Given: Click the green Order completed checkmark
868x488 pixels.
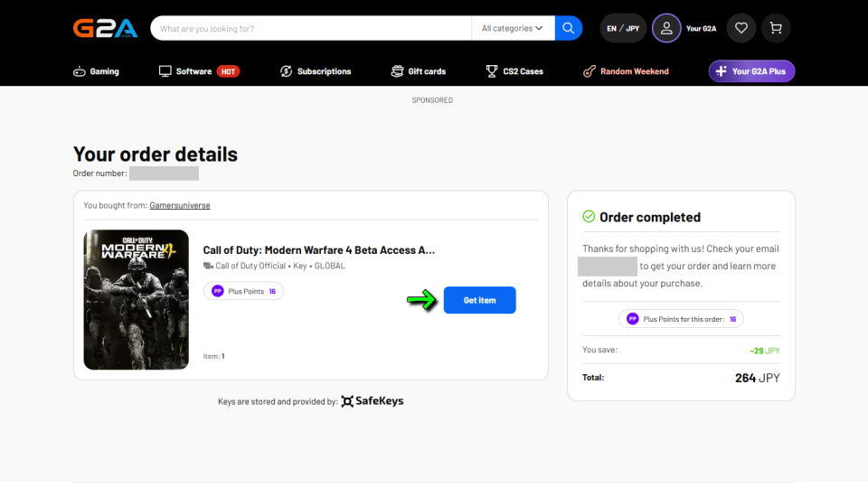Looking at the screenshot, I should tap(589, 216).
